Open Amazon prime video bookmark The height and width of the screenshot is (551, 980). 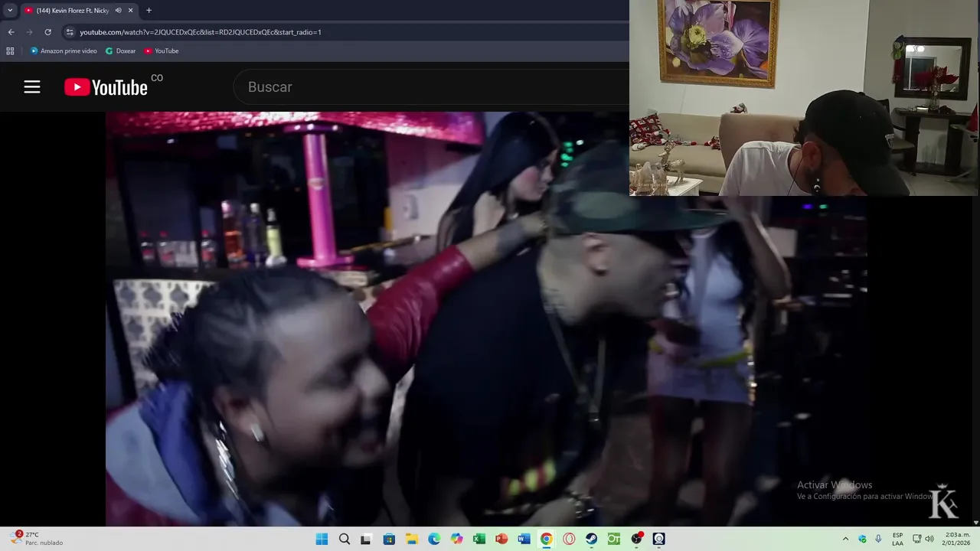coord(64,51)
